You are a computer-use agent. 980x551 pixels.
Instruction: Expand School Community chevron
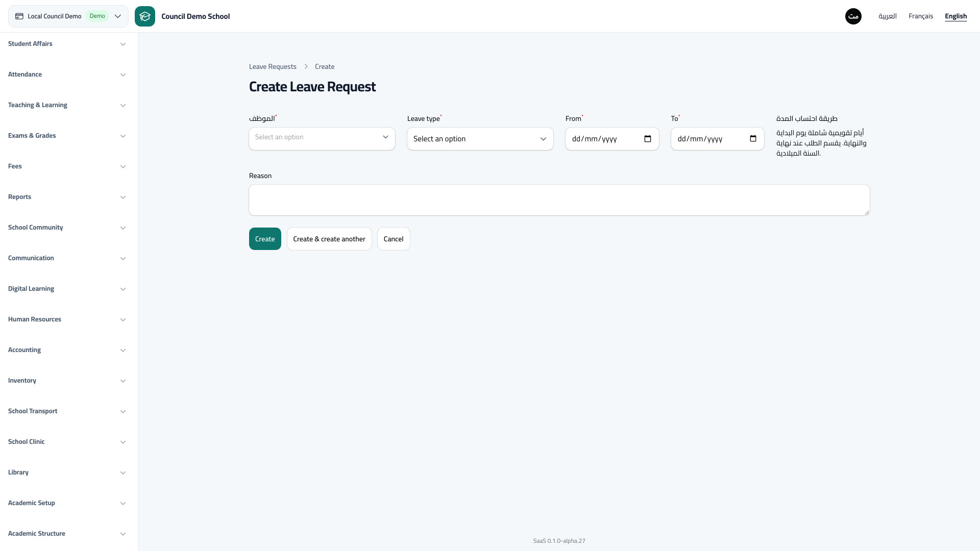[x=123, y=228]
